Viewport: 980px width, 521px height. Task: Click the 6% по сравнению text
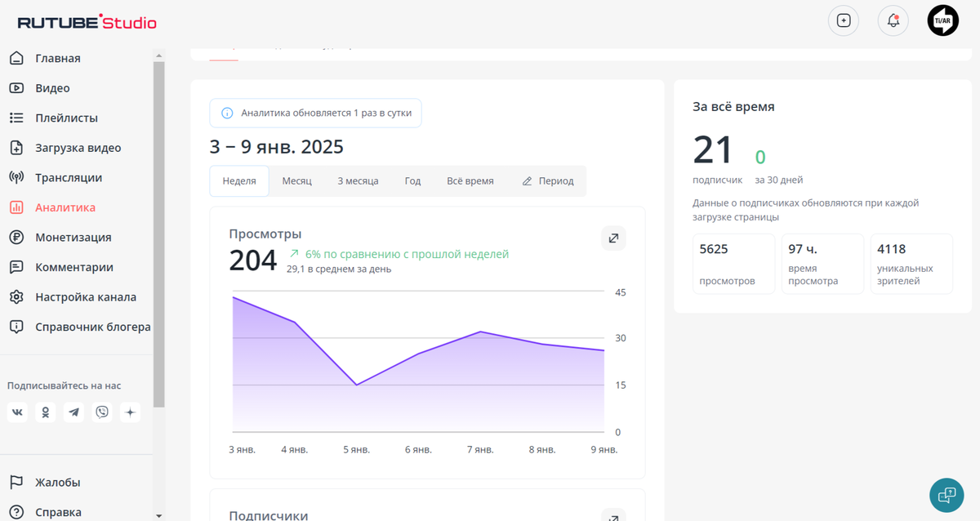(x=407, y=254)
